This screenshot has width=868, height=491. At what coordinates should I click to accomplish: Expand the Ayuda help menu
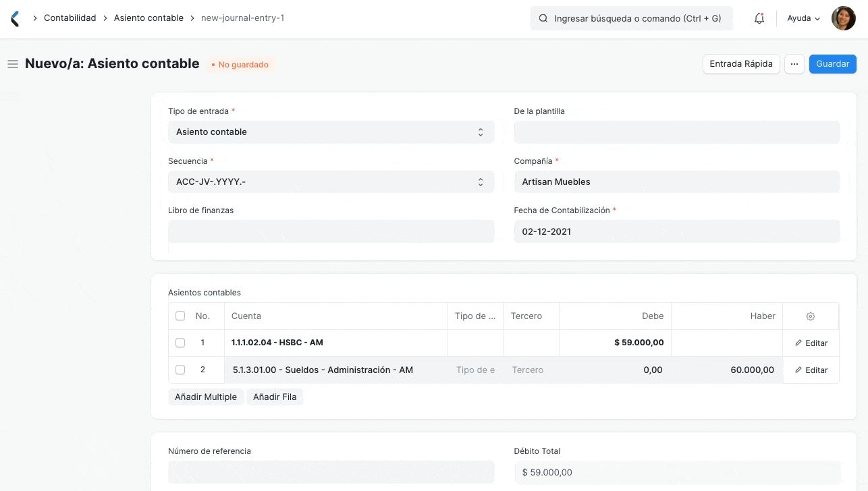(x=803, y=18)
